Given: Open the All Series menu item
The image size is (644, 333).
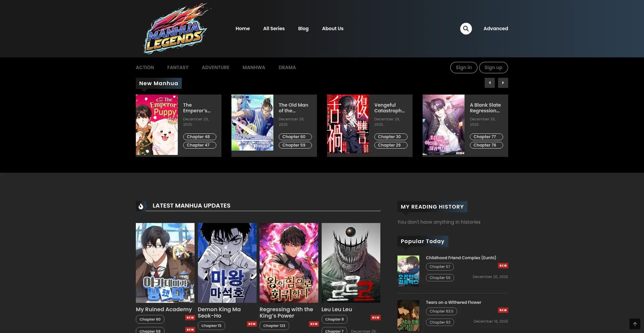Looking at the screenshot, I should coord(274,29).
